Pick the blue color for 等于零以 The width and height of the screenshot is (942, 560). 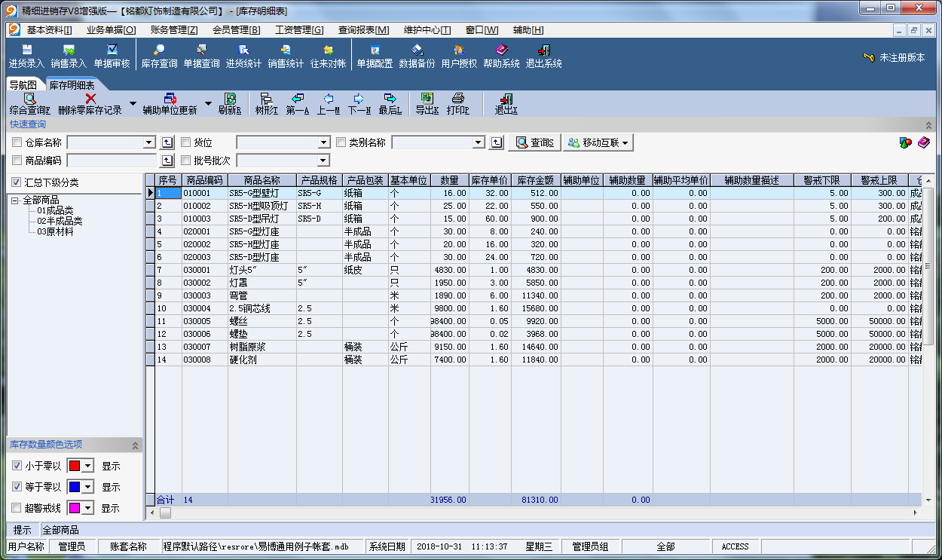click(x=75, y=487)
